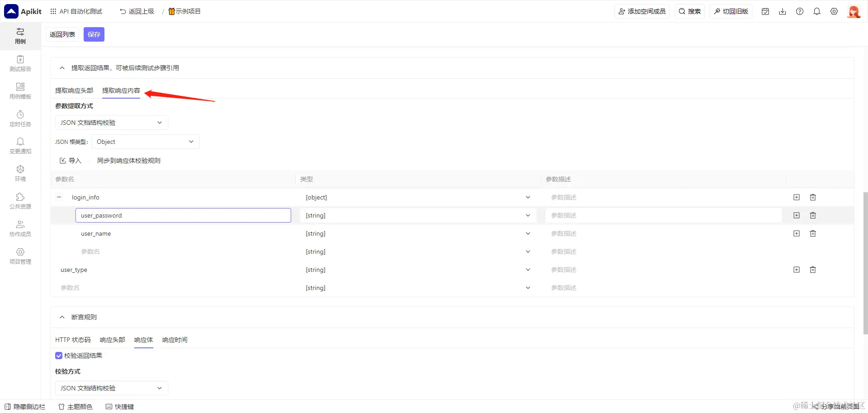Screen dimensions: 868x413
Task: Open the notifications bell in header
Action: point(817,11)
